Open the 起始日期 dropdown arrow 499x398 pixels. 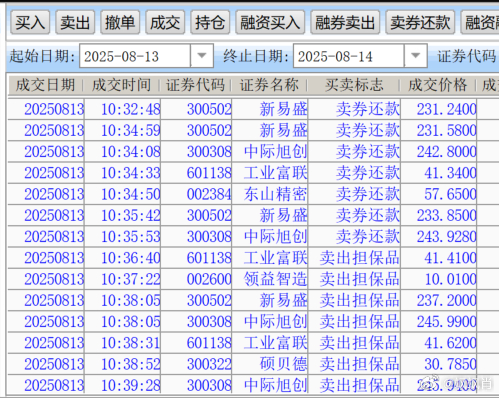(202, 56)
